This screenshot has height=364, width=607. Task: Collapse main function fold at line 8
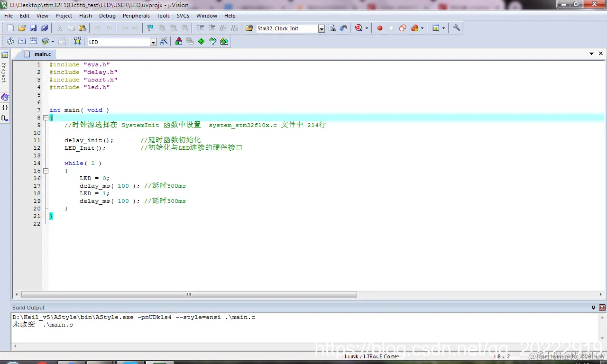(x=46, y=118)
